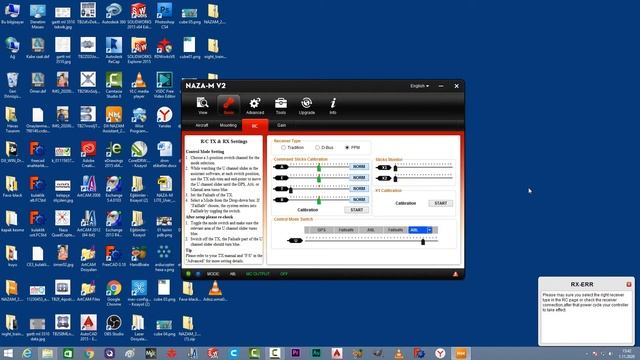Select the HandBrake desktop icon
Viewport: 640px width, 360px height.
coord(139,256)
